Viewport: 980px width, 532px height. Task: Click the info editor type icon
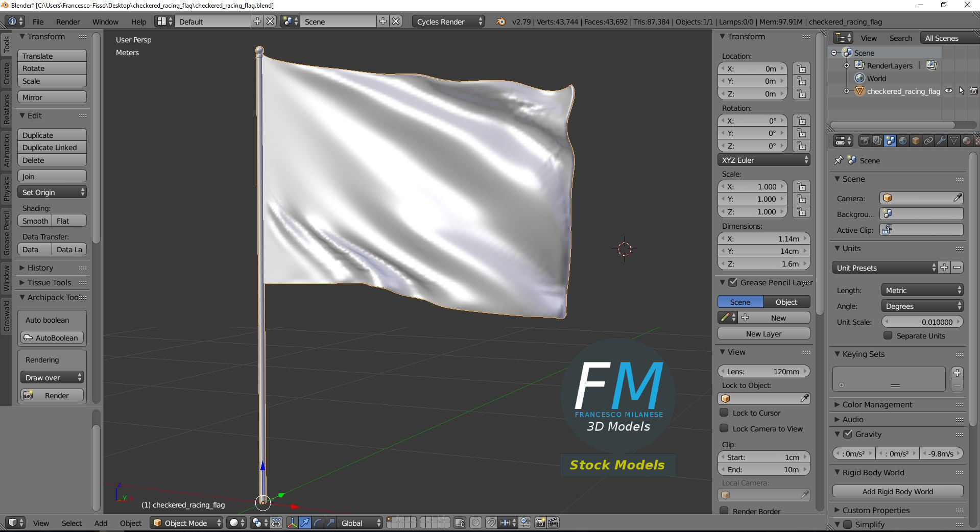(14, 21)
